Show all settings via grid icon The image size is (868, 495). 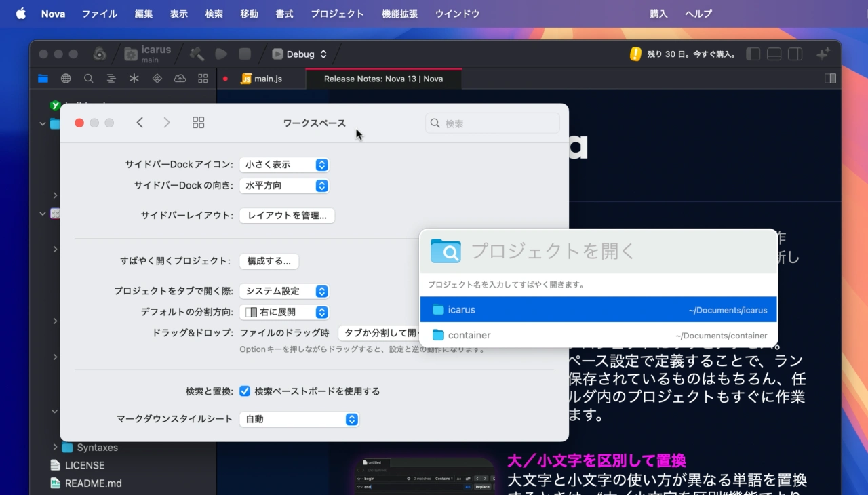pyautogui.click(x=198, y=123)
